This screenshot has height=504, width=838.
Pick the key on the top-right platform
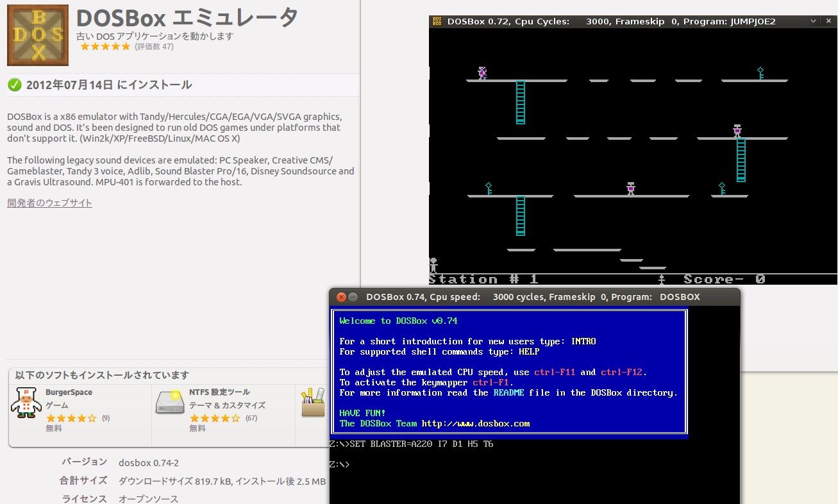click(x=760, y=73)
